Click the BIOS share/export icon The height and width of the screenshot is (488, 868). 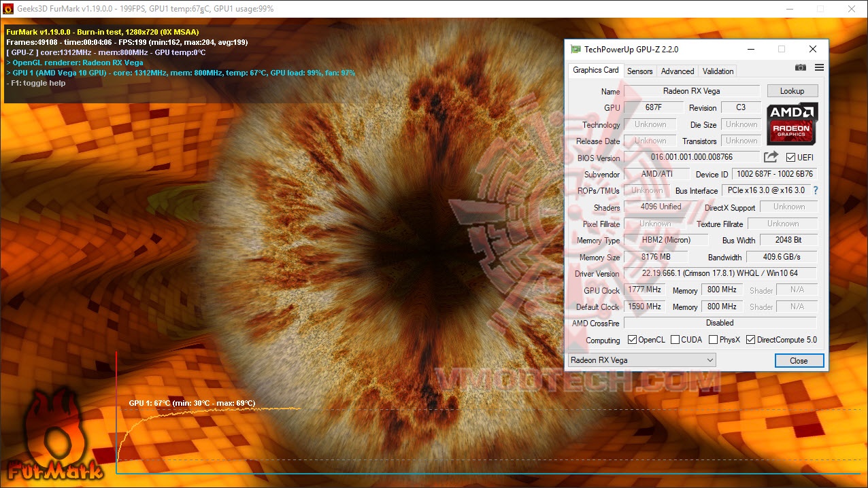(771, 157)
